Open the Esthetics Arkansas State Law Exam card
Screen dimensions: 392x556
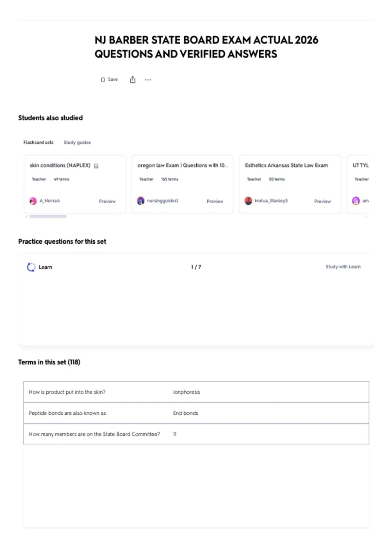click(x=290, y=184)
